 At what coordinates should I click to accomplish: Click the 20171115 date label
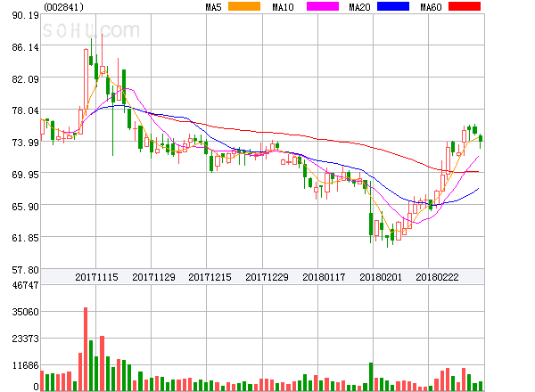click(x=96, y=277)
